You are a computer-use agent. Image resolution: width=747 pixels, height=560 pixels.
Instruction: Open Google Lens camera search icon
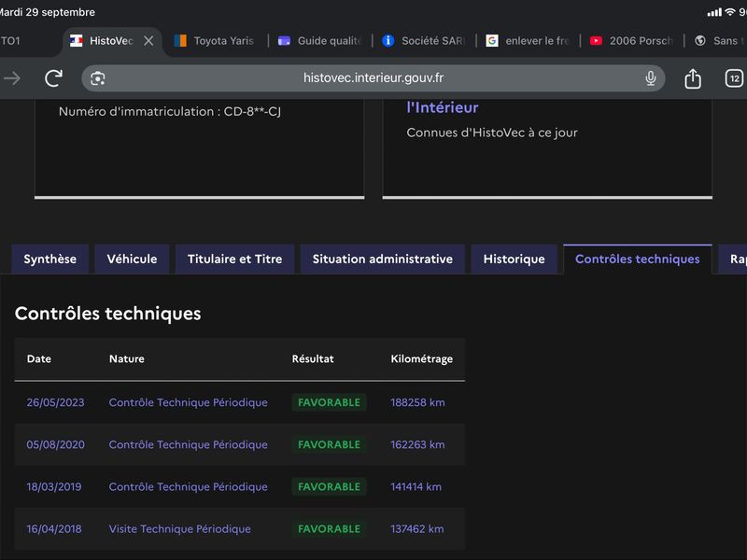click(98, 78)
